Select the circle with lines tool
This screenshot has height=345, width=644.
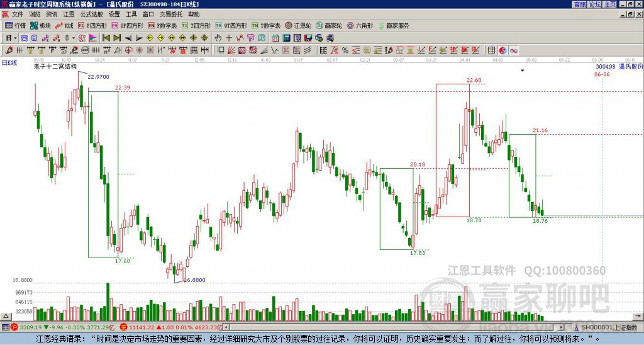[85, 50]
